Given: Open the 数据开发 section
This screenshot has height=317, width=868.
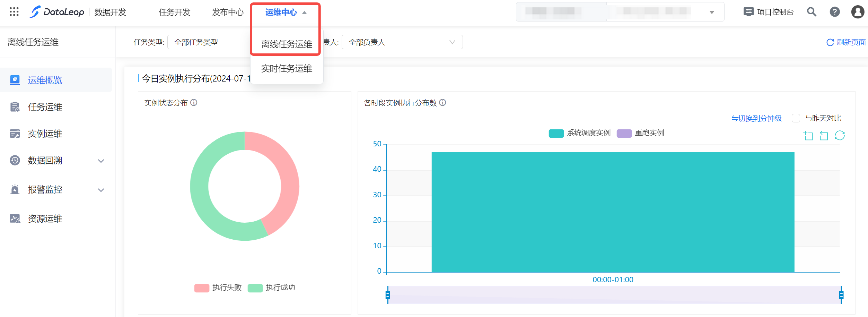Looking at the screenshot, I should pyautogui.click(x=110, y=12).
